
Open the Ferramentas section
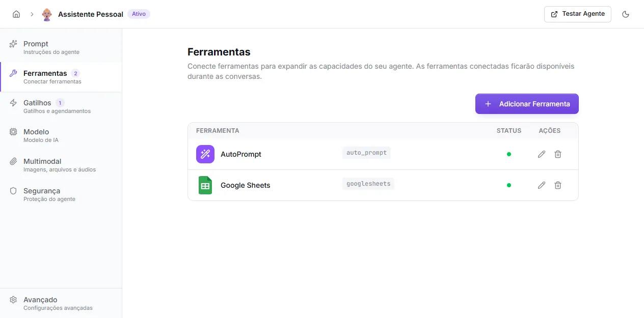pyautogui.click(x=61, y=77)
